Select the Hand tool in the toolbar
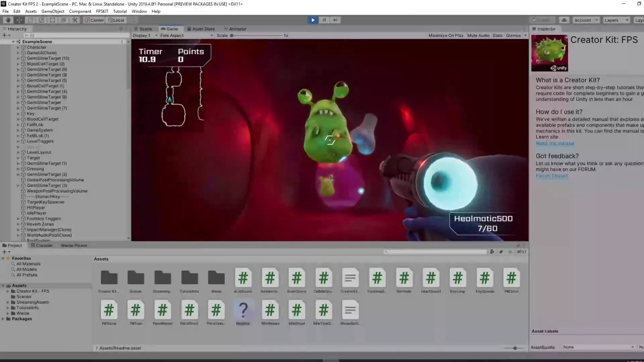Image resolution: width=644 pixels, height=362 pixels. coord(8,20)
